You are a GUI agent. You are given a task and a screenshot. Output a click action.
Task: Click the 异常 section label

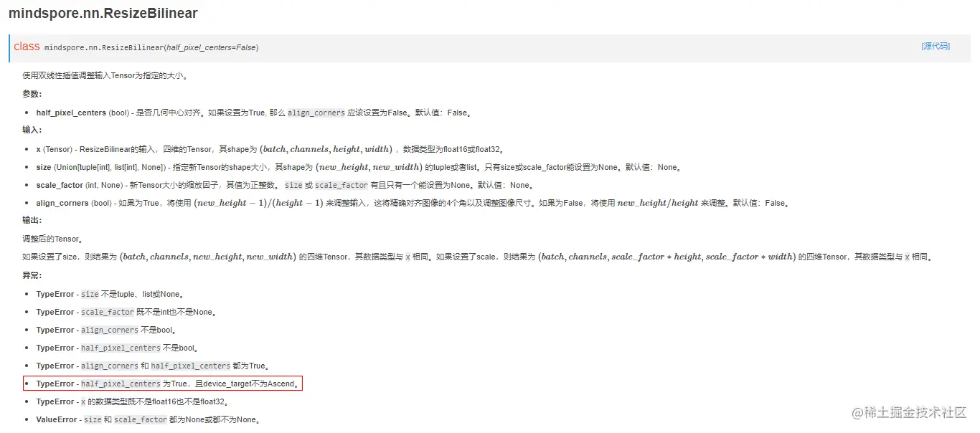(32, 275)
